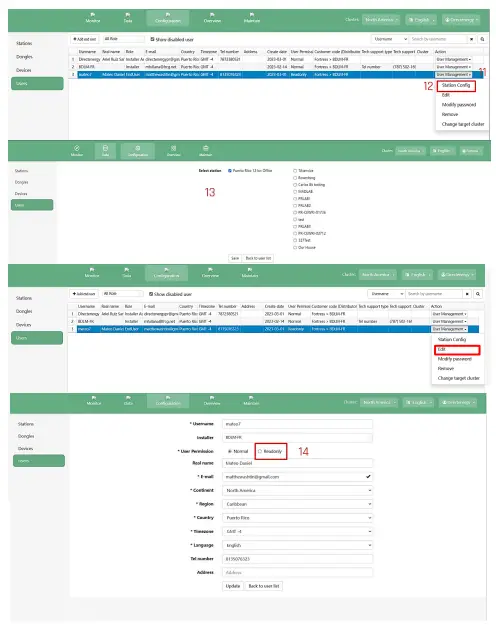The width and height of the screenshot is (496, 637).
Task: Click Overview icon in second user list navbar
Action: (x=210, y=272)
